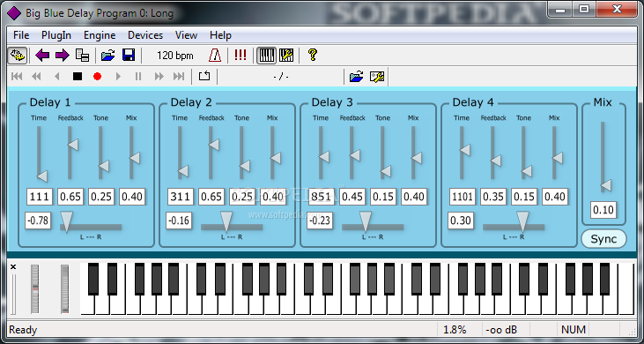Open player settings icon with wrench in transport bar

tap(377, 77)
